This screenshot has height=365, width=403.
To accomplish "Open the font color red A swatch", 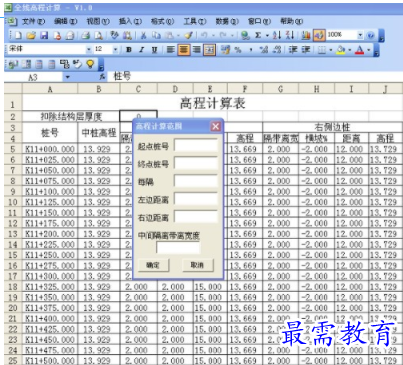I will point(359,50).
